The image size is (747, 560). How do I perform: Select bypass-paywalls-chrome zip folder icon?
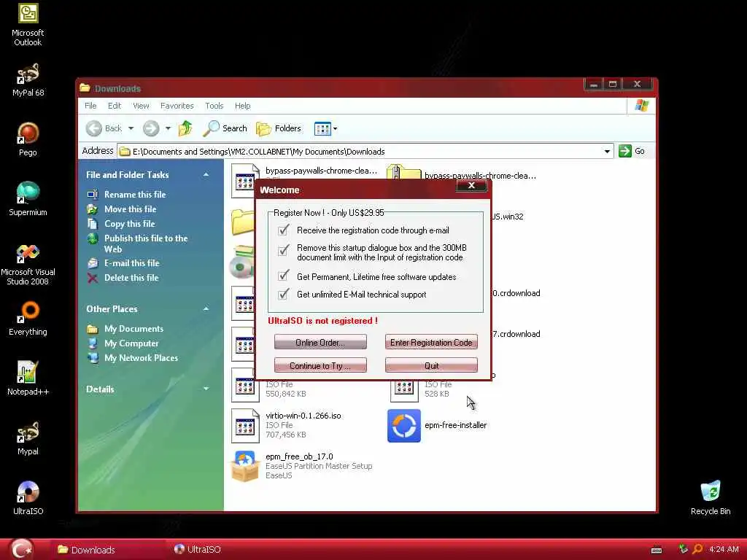pyautogui.click(x=403, y=172)
